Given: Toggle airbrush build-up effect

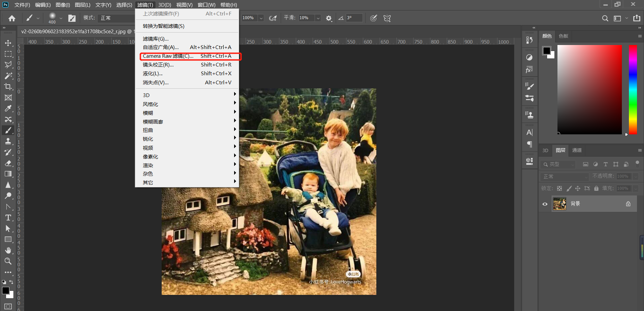Looking at the screenshot, I should click(273, 18).
